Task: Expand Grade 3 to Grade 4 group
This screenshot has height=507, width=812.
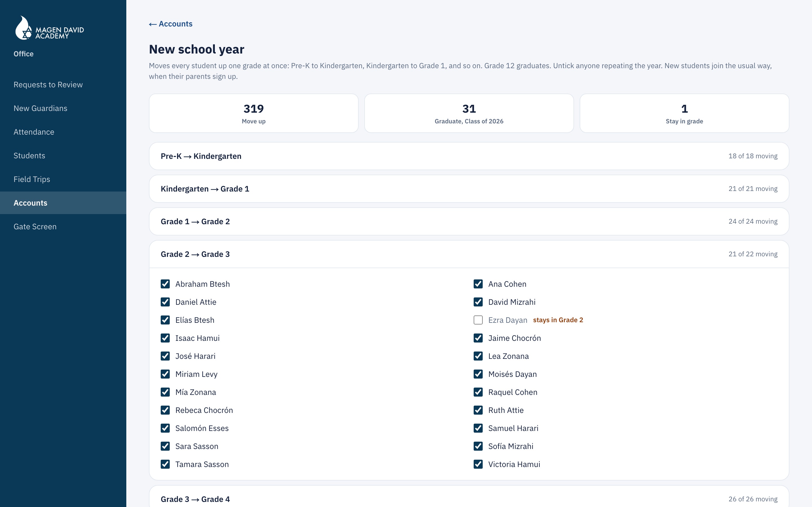Action: point(469,499)
